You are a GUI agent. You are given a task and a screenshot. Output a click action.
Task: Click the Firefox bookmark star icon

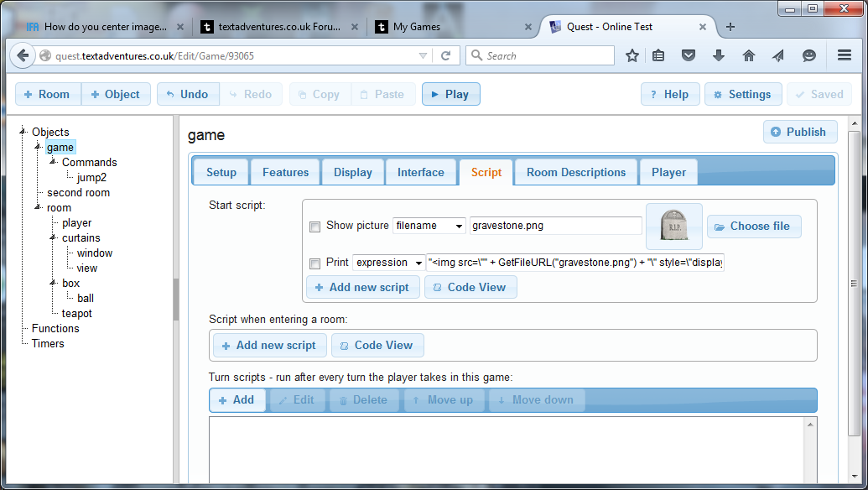[x=632, y=56]
